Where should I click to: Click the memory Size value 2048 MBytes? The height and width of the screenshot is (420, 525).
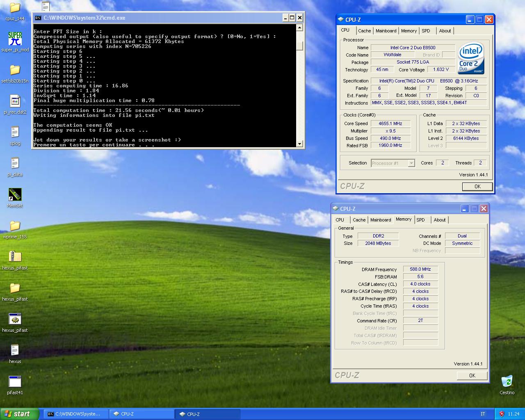coord(378,243)
